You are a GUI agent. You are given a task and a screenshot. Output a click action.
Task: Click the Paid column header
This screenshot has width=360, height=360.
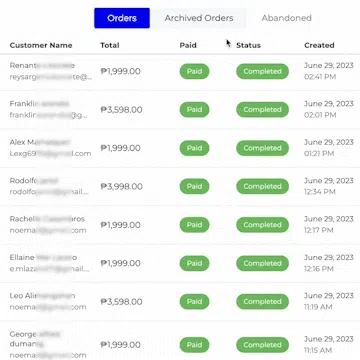click(188, 45)
